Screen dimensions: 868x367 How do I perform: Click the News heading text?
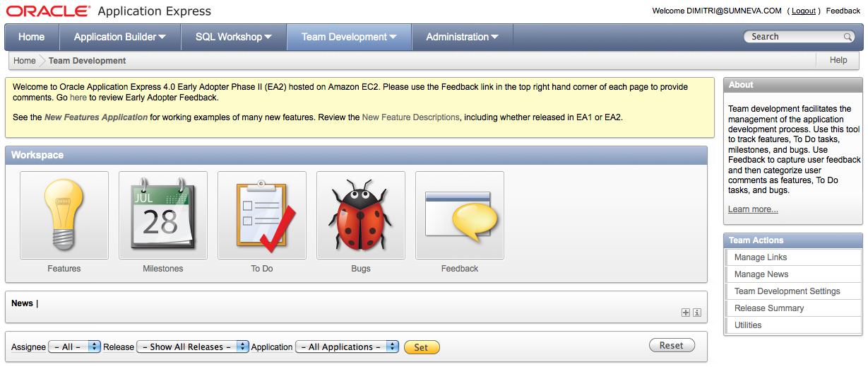pyautogui.click(x=22, y=303)
